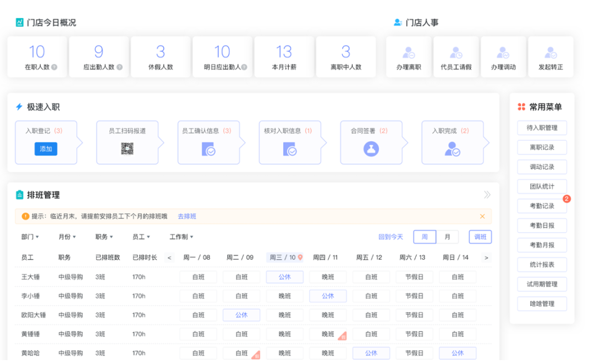Viewport: 594px width, 364px height.
Task: Click the 员工扫码报道 QR code icon
Action: (x=127, y=148)
